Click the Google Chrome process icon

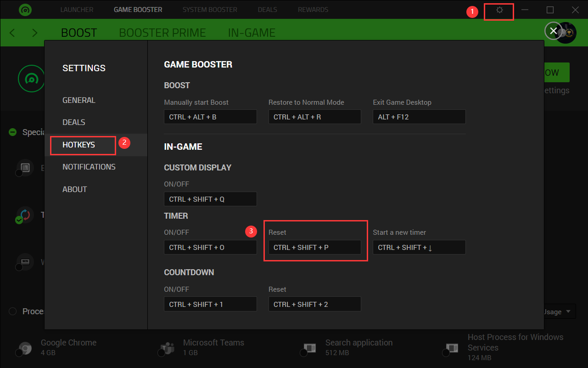(25, 348)
